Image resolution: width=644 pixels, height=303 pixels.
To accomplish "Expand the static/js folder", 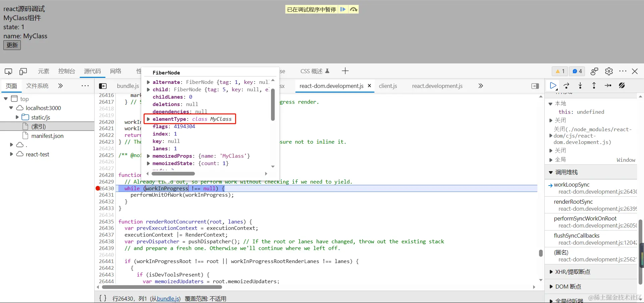I will click(17, 117).
